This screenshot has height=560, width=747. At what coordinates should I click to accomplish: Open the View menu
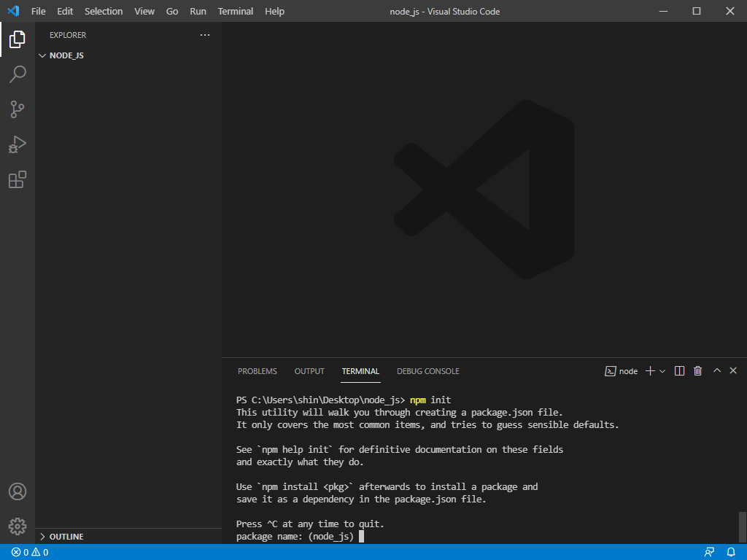tap(144, 11)
